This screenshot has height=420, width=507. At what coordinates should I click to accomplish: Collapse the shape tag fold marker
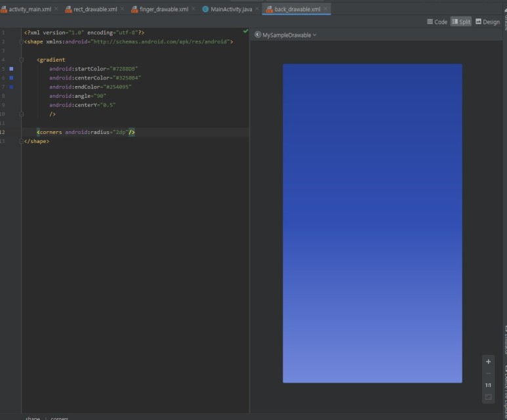(22, 42)
